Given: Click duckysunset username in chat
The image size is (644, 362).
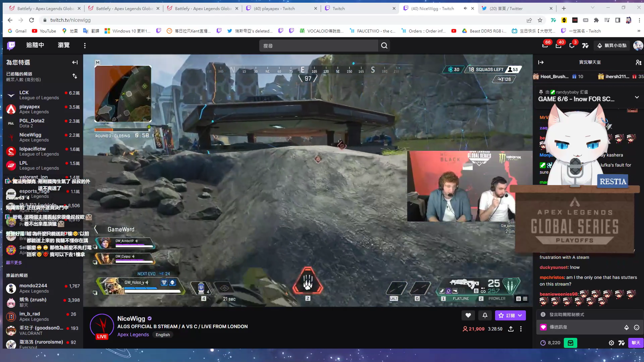Looking at the screenshot, I should (554, 267).
